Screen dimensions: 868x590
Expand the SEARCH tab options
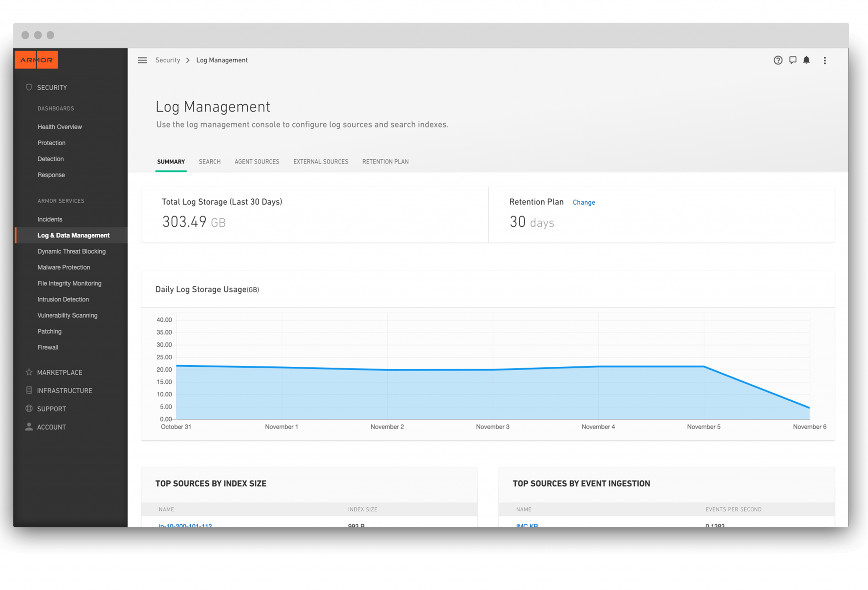210,161
